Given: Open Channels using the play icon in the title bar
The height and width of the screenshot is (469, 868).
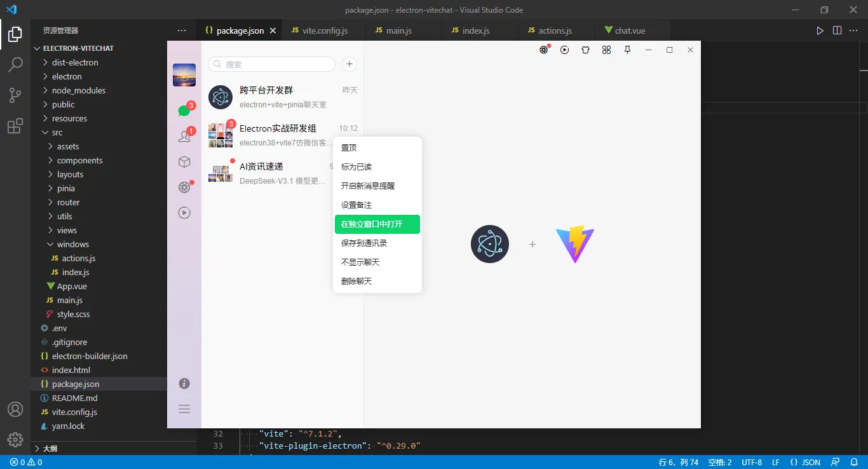Looking at the screenshot, I should (x=565, y=50).
